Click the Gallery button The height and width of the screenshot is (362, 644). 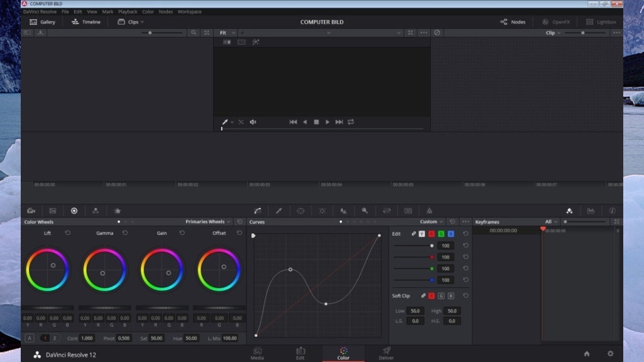(43, 22)
